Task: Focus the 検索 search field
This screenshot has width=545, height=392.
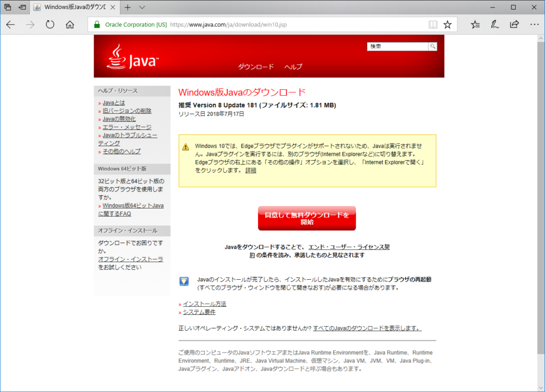Action: pyautogui.click(x=398, y=46)
